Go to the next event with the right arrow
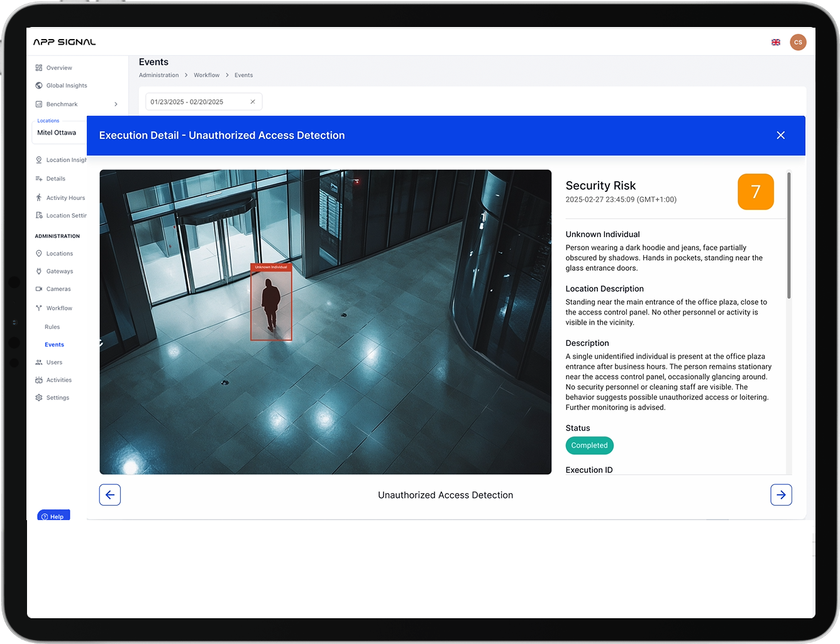This screenshot has height=644, width=840. [781, 495]
